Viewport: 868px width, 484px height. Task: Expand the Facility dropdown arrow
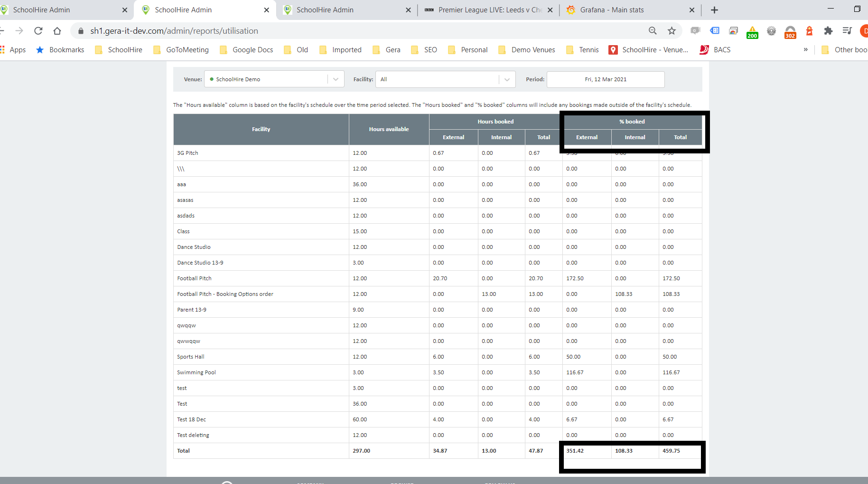[x=507, y=79]
